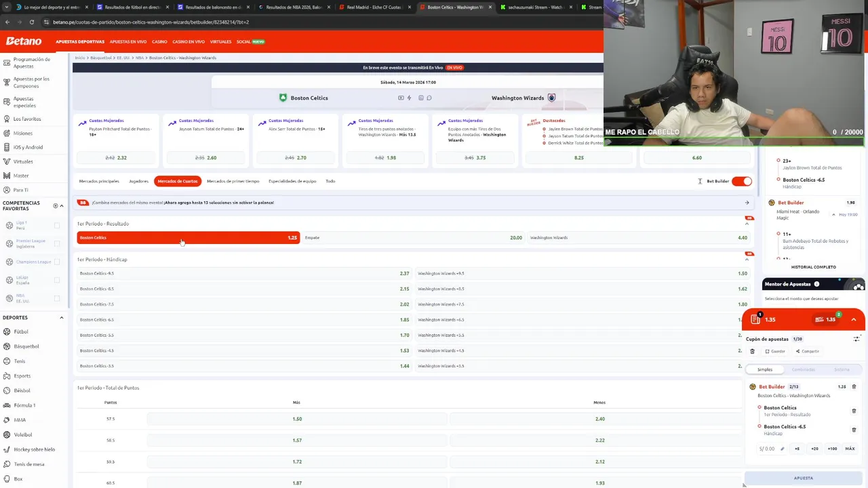Switch to Especialidades de equipo tab

tap(292, 181)
